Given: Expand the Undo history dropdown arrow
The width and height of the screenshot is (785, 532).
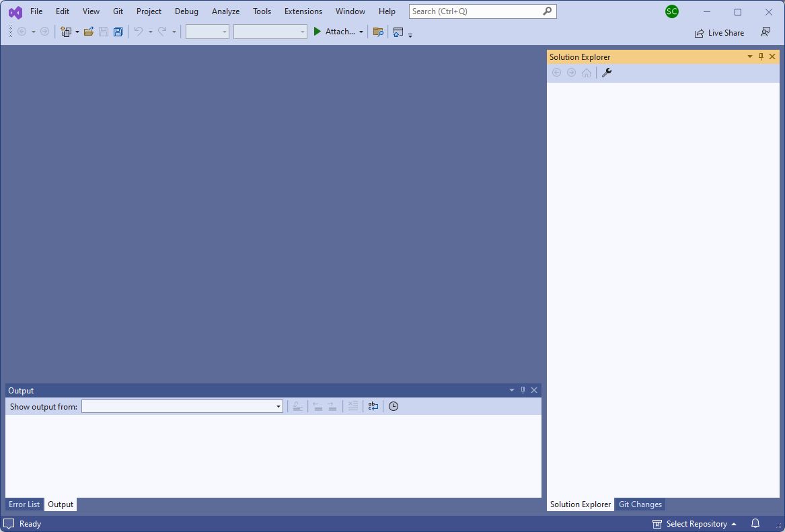Looking at the screenshot, I should pos(150,32).
